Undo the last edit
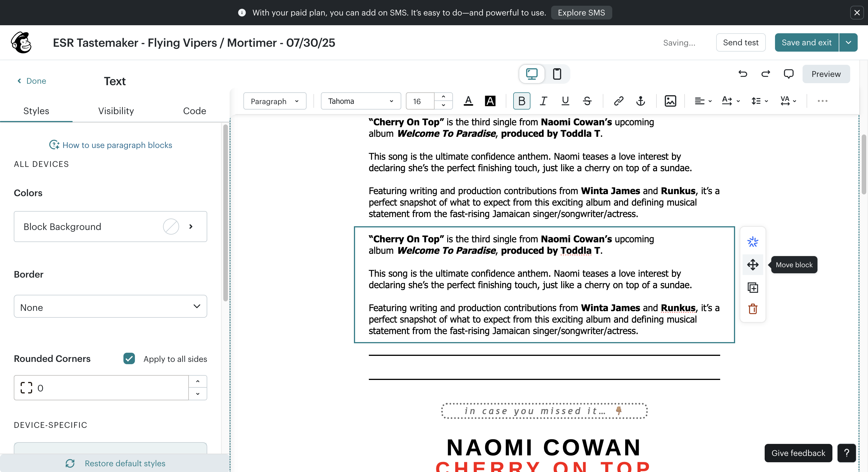The width and height of the screenshot is (868, 472). click(743, 74)
